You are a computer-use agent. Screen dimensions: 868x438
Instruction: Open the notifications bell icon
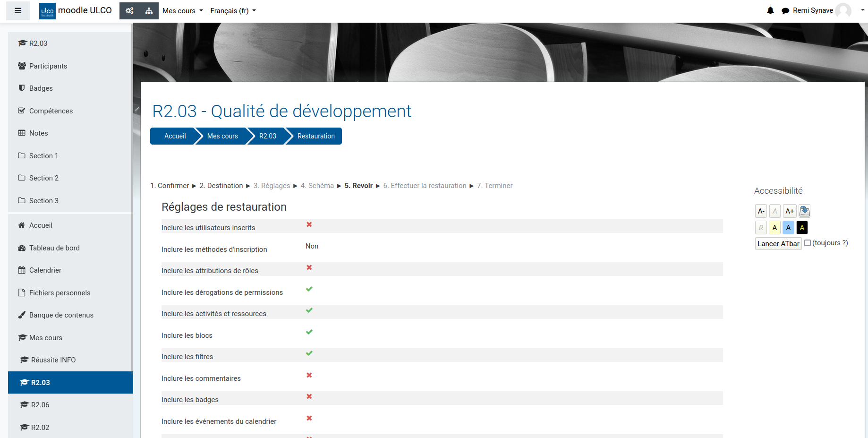770,10
